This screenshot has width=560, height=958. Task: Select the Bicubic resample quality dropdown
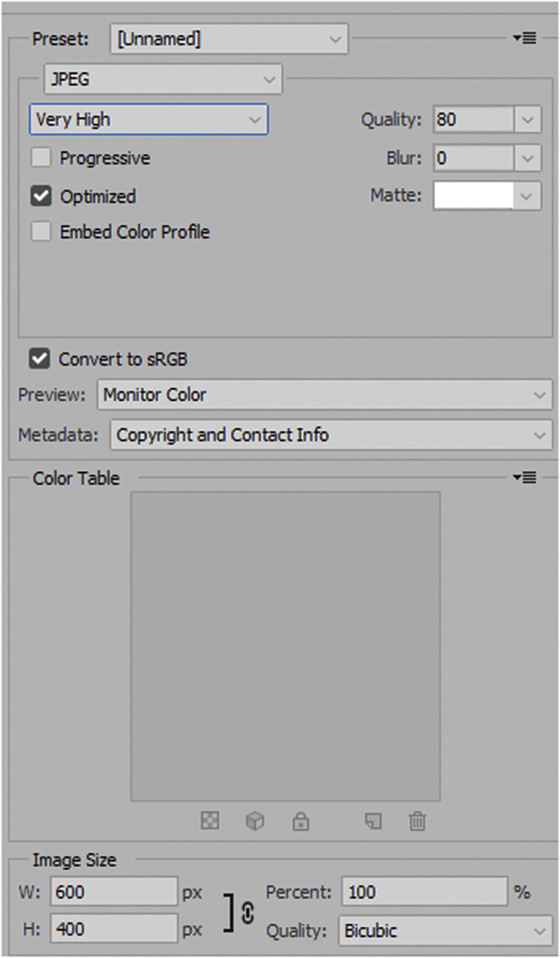pyautogui.click(x=442, y=929)
